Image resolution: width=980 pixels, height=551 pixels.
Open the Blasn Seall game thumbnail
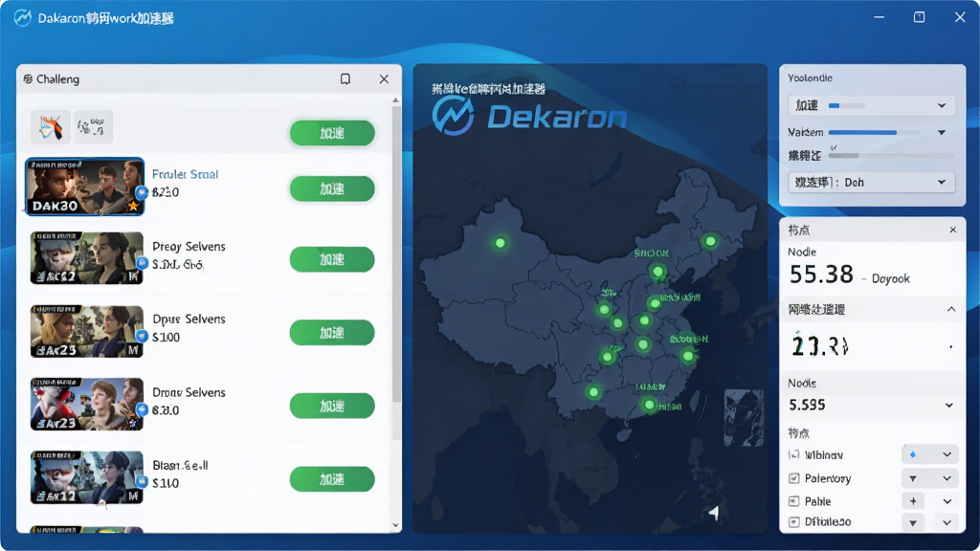tap(86, 477)
